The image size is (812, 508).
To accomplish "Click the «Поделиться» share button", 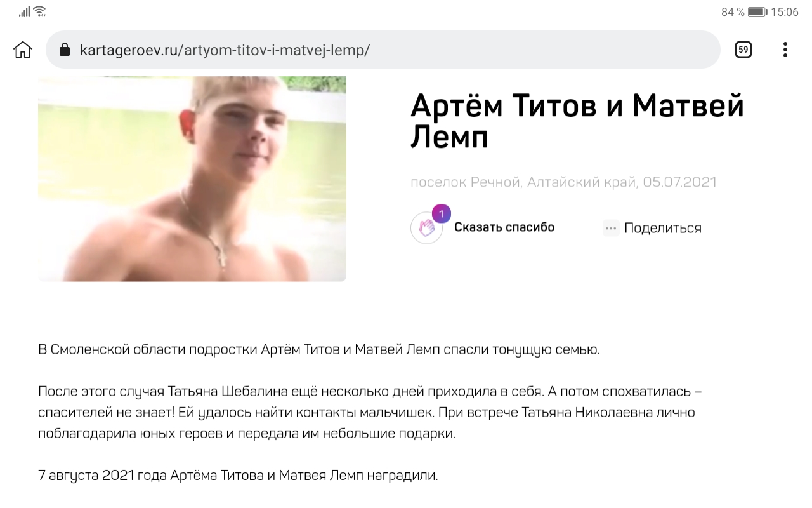I will 663,228.
